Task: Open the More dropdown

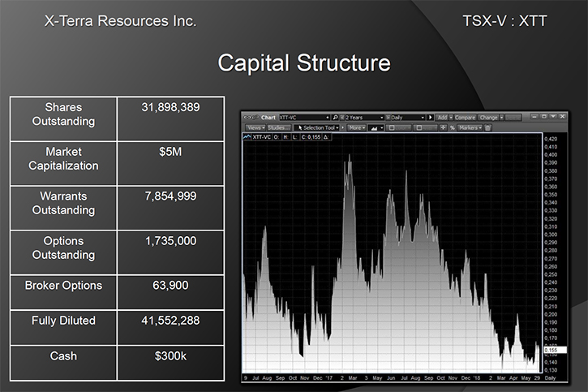Action: (x=356, y=127)
